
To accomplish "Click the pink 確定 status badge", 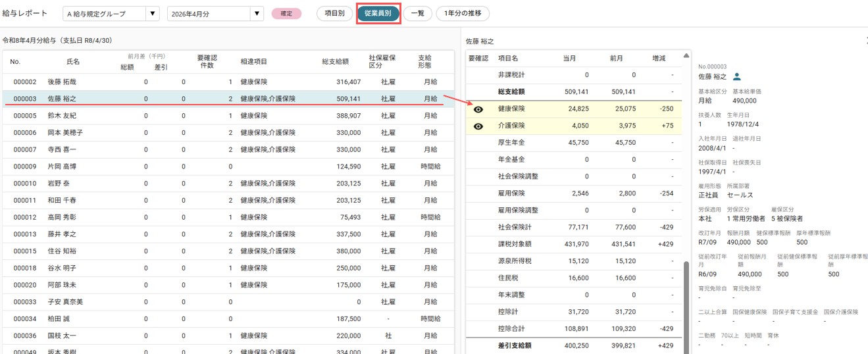I will (286, 13).
